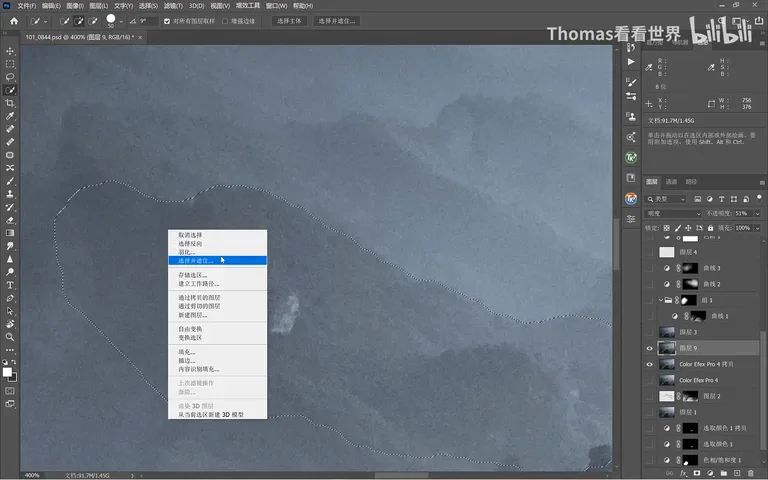Choose Add to Selection mode icon
Screen dimensions: 768x480
(x=78, y=21)
